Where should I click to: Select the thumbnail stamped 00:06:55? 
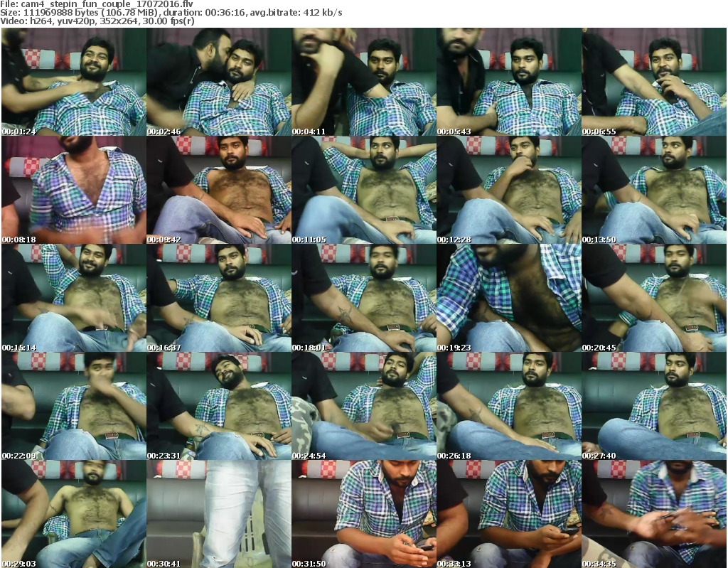(654, 82)
